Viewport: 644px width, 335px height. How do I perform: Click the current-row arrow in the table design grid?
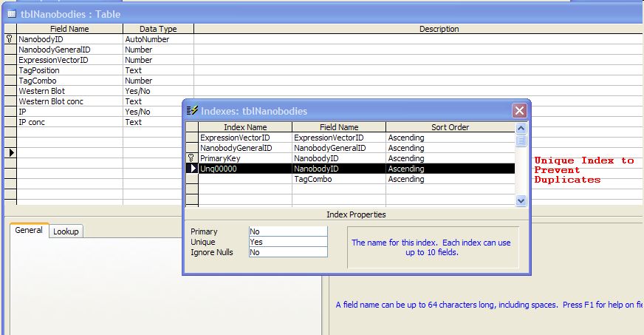(x=11, y=153)
